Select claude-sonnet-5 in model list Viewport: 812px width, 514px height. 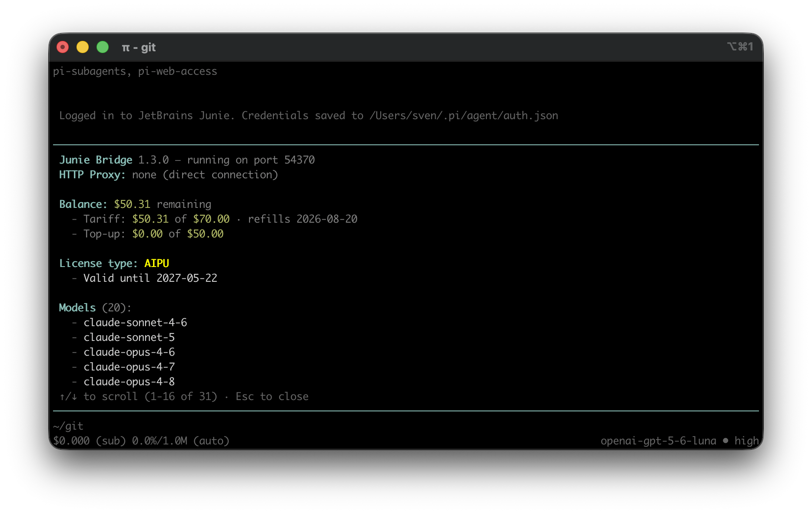[129, 337]
